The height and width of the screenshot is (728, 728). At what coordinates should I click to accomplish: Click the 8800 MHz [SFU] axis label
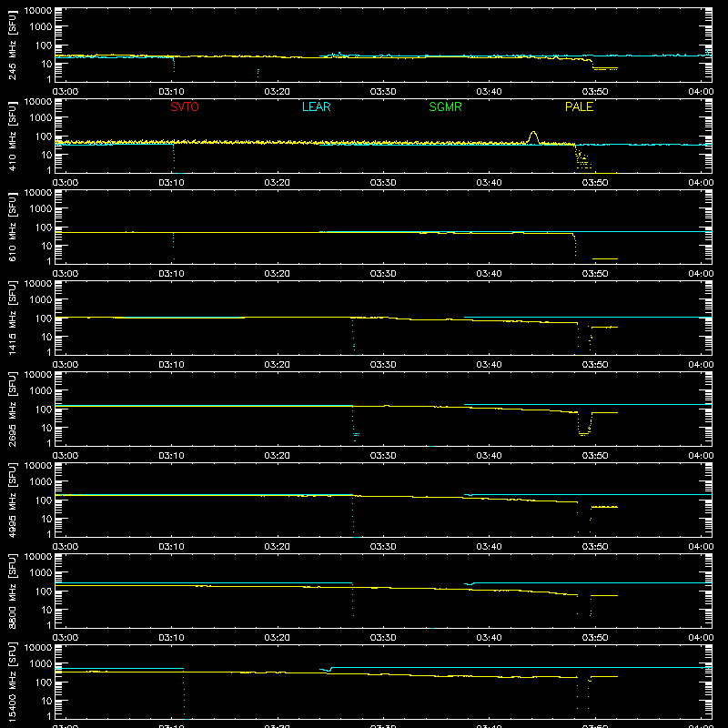(13, 591)
